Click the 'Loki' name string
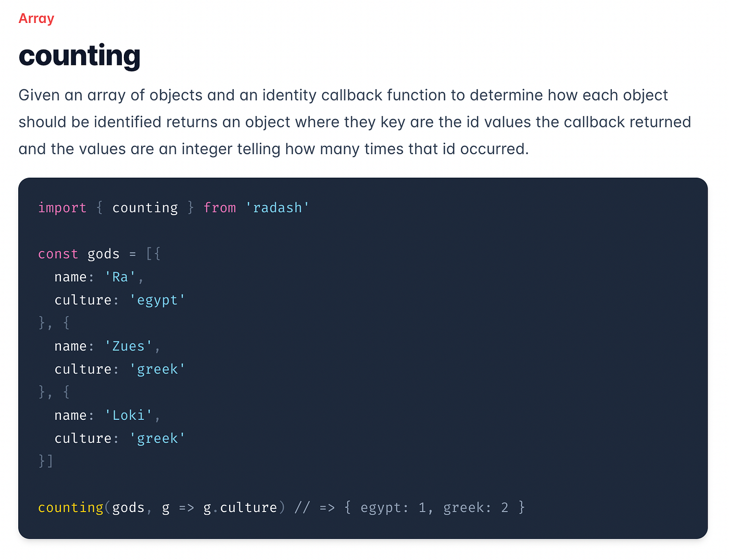Image resolution: width=729 pixels, height=560 pixels. [x=128, y=416]
